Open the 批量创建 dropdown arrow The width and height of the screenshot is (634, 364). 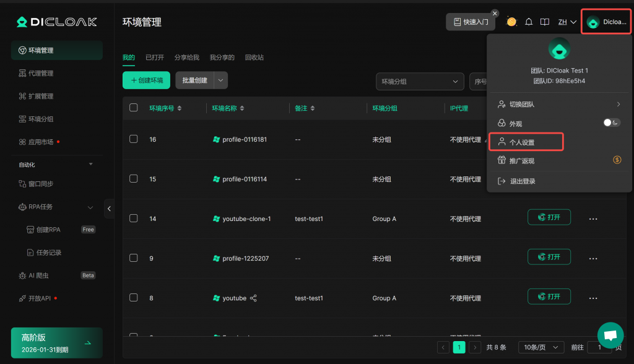(221, 80)
